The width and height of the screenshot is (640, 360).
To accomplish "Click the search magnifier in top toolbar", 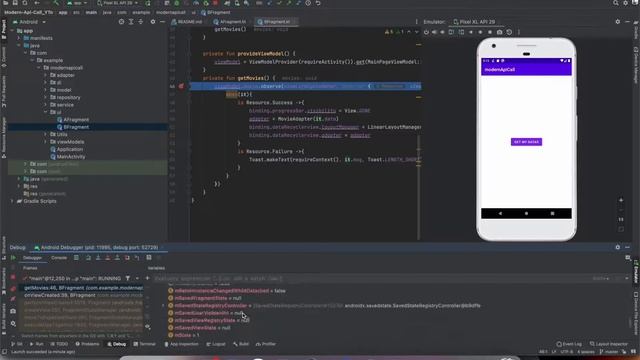I will 616,3.
